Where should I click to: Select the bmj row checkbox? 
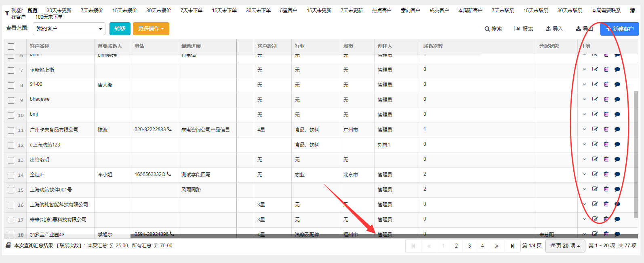pos(11,115)
